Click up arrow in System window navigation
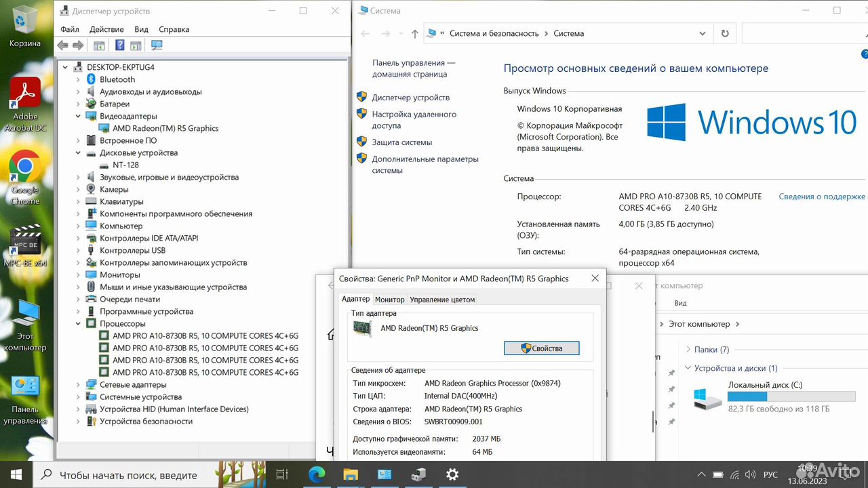 point(415,33)
